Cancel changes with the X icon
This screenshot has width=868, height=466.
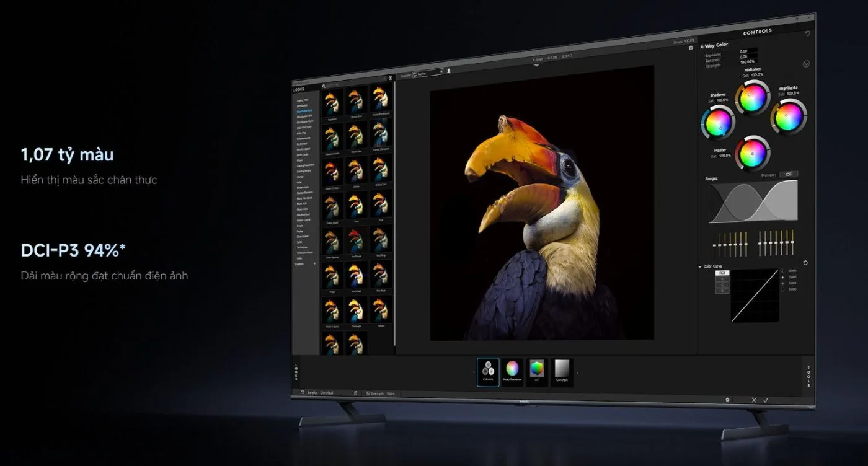tap(754, 400)
